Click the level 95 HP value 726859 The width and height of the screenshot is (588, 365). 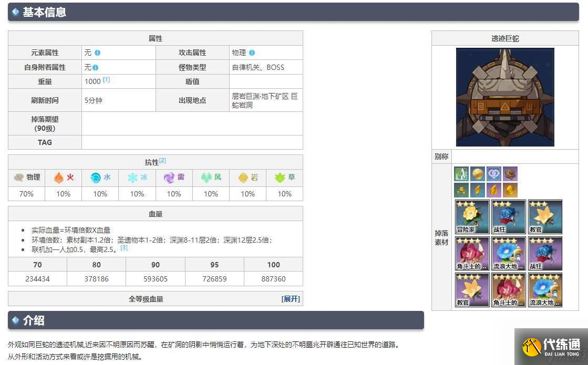tap(214, 279)
